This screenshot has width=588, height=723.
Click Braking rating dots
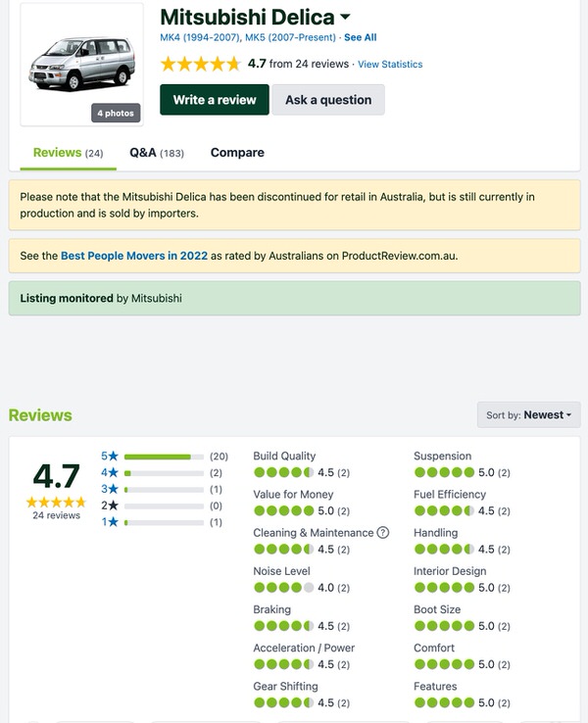[283, 626]
